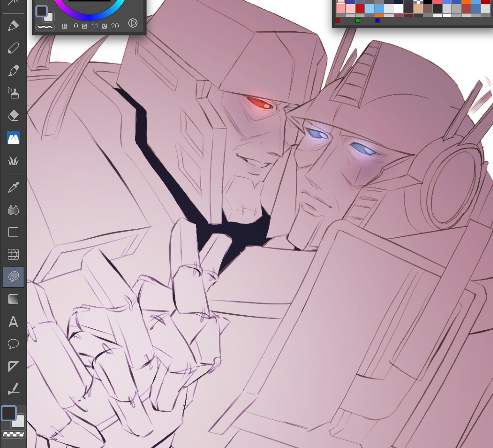Pick the tan skin-tone swatch in palette
Viewport: 493px width, 448px height.
click(418, 9)
